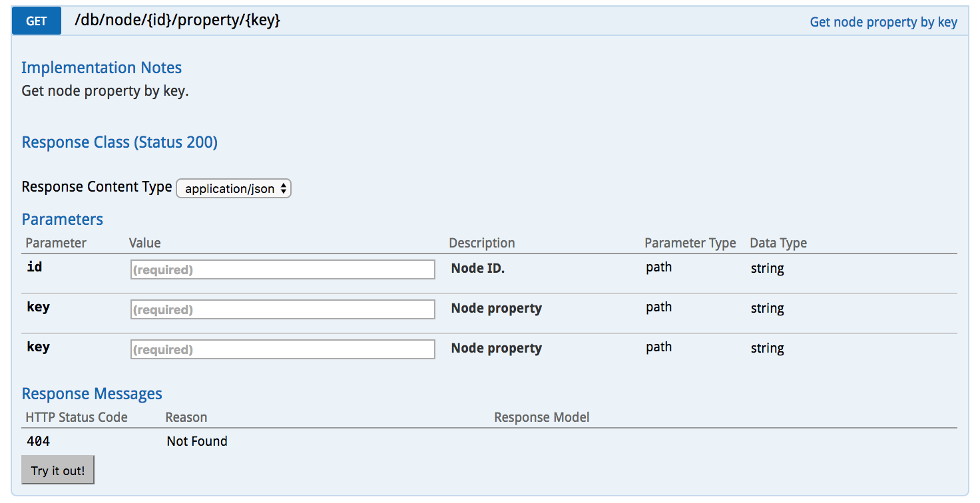The width and height of the screenshot is (980, 503).
Task: Open the Response Content Type dropdown
Action: [x=234, y=188]
